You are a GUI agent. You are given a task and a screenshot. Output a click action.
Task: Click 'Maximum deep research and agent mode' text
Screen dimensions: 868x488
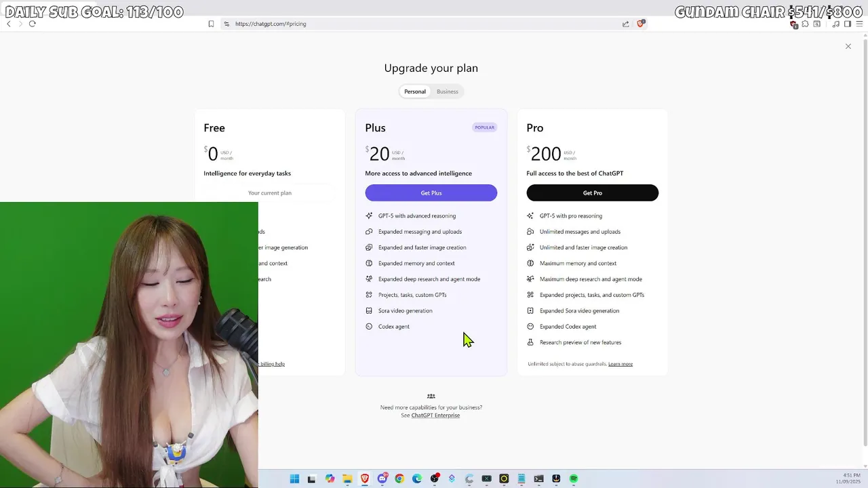click(591, 279)
